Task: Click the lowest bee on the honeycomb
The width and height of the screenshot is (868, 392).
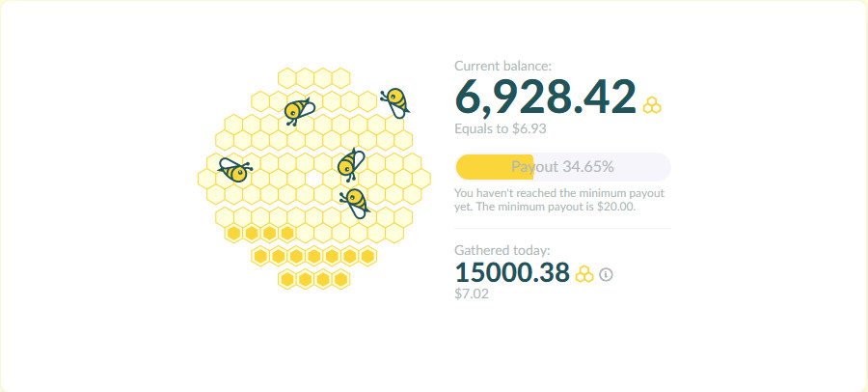Action: (x=354, y=203)
